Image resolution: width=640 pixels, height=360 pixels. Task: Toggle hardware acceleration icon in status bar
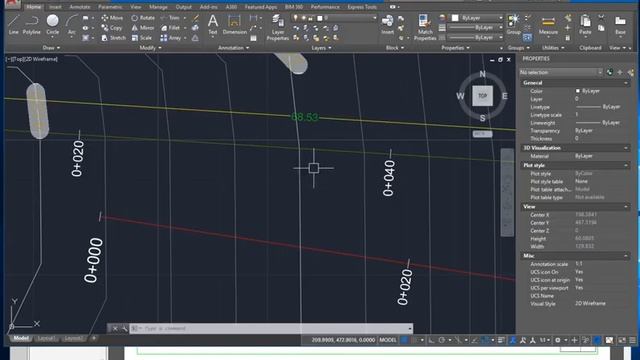click(x=597, y=340)
